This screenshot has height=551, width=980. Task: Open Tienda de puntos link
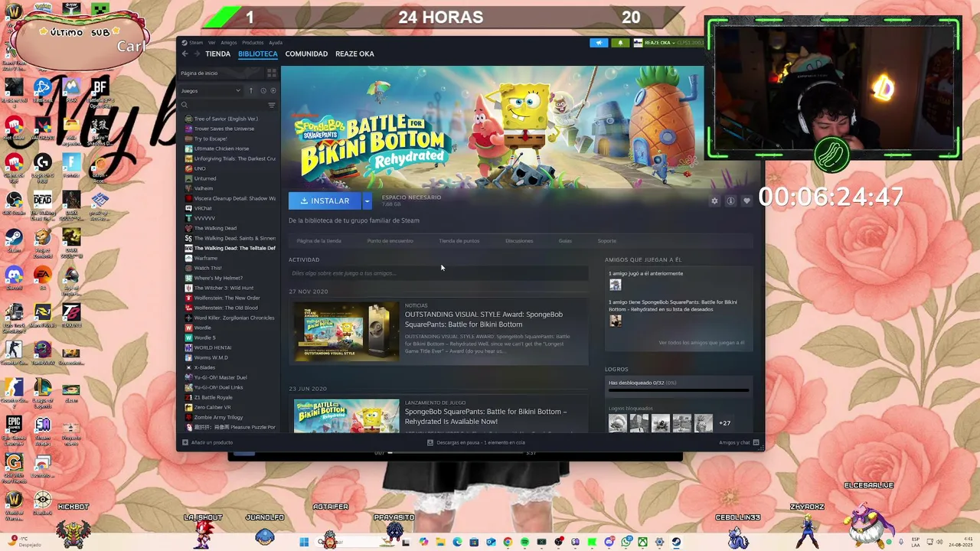459,241
